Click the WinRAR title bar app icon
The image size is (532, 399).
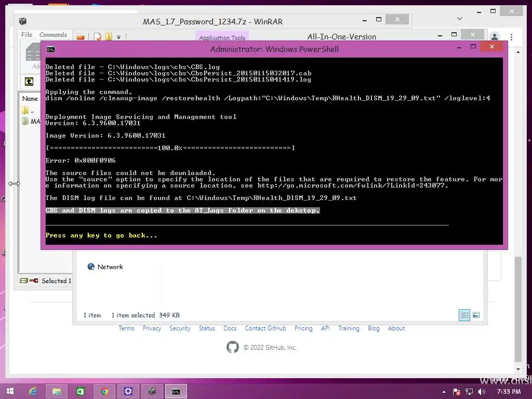click(23, 21)
